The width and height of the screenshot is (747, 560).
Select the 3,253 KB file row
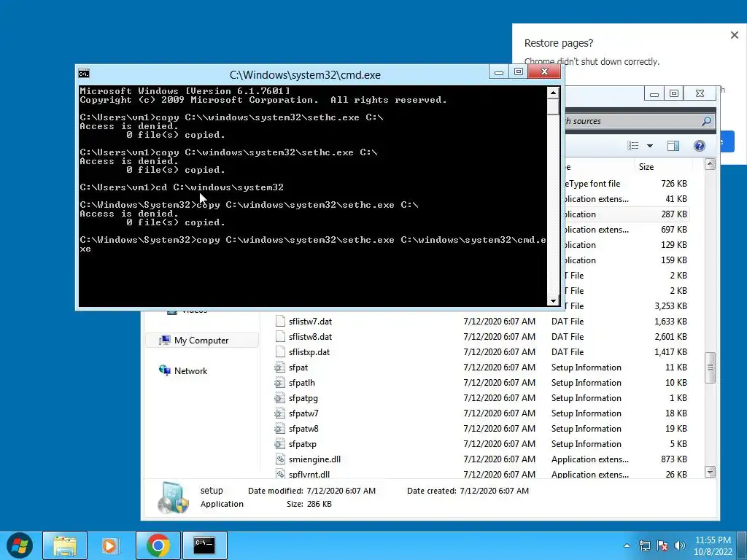(627, 306)
